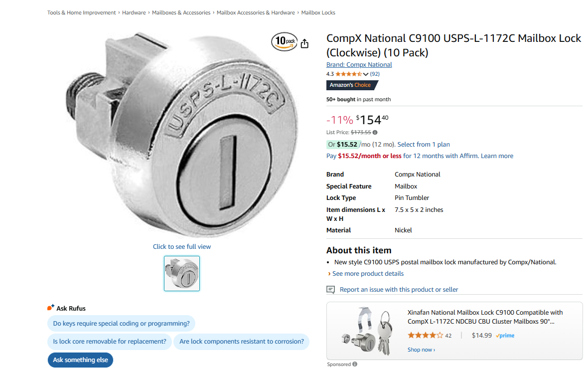Screen dimensions: 588x369
Task: Click Select from 1 plan link
Action: (424, 145)
